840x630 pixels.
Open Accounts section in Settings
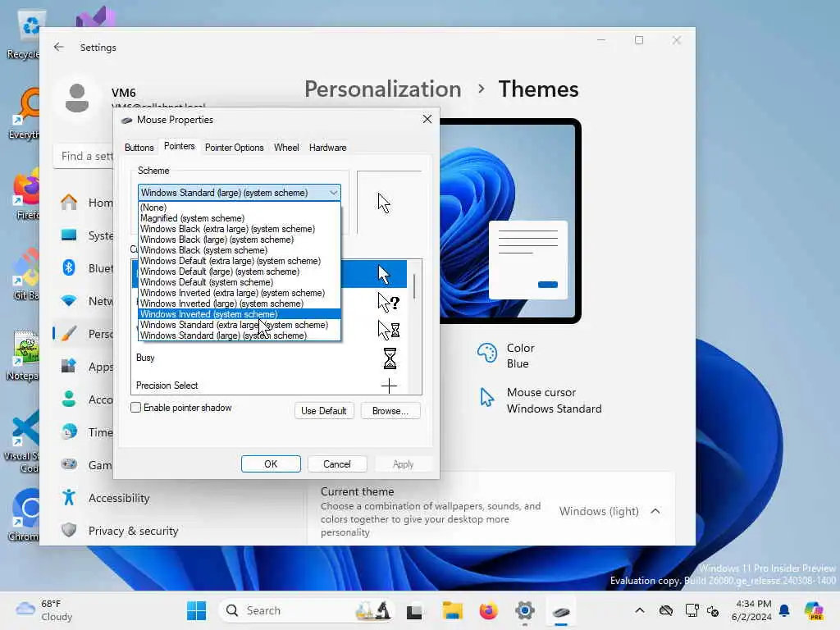[x=85, y=399]
